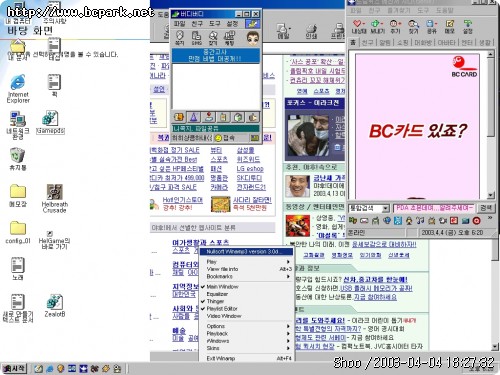Expand the Skins submenu in Winamp menu
This screenshot has width=500, height=375.
click(247, 348)
